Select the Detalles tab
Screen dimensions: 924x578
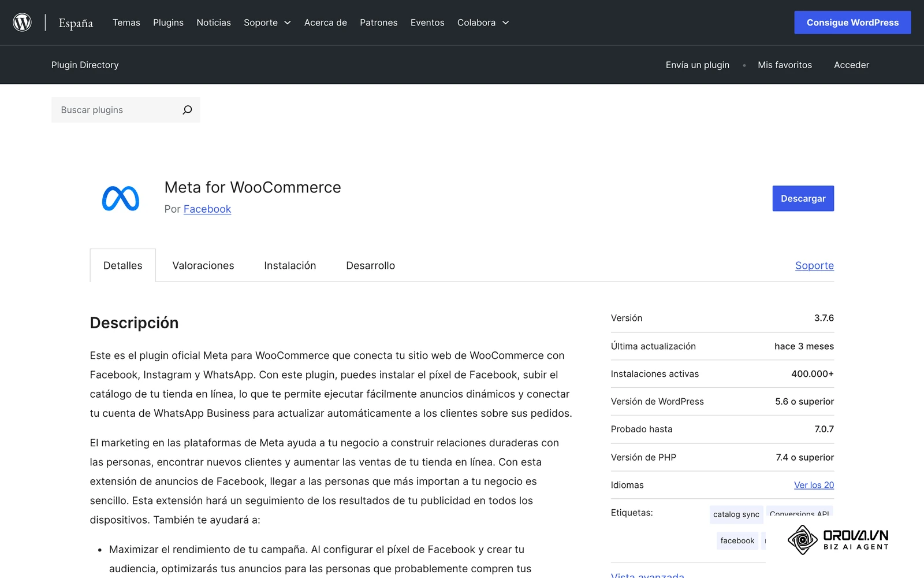pyautogui.click(x=123, y=265)
